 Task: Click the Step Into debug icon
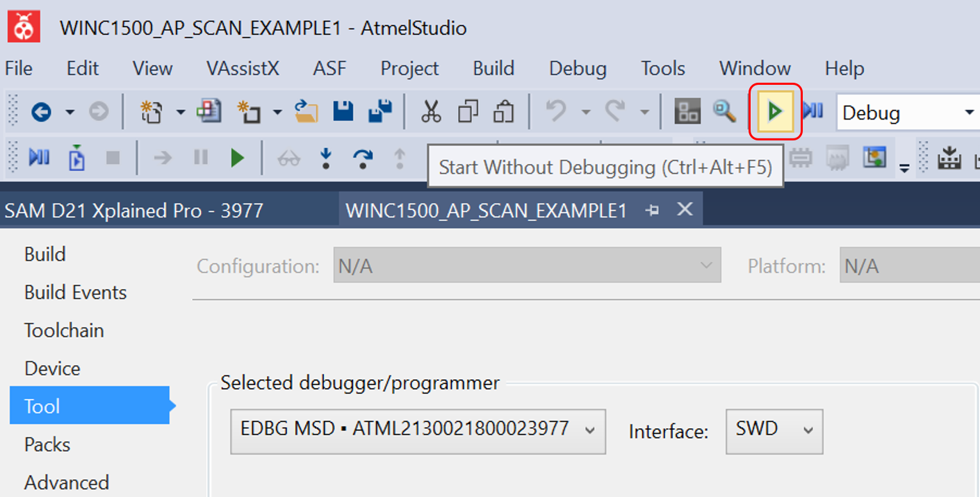325,158
